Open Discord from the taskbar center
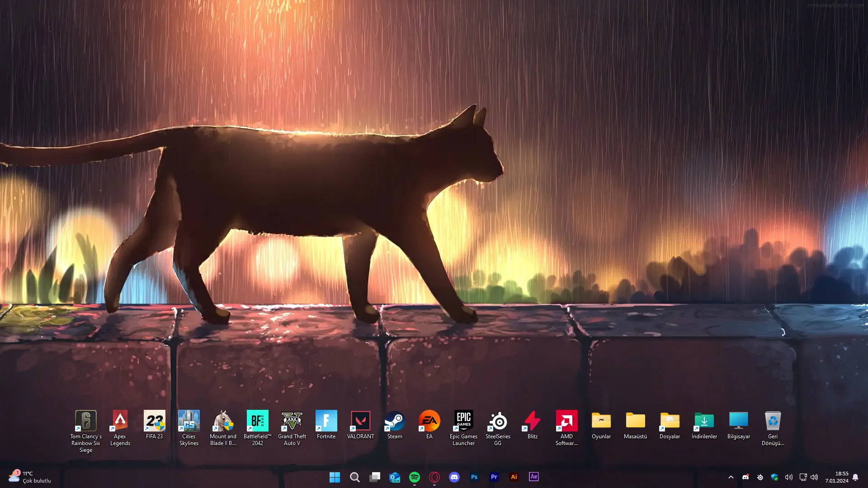This screenshot has width=868, height=488. tap(454, 477)
